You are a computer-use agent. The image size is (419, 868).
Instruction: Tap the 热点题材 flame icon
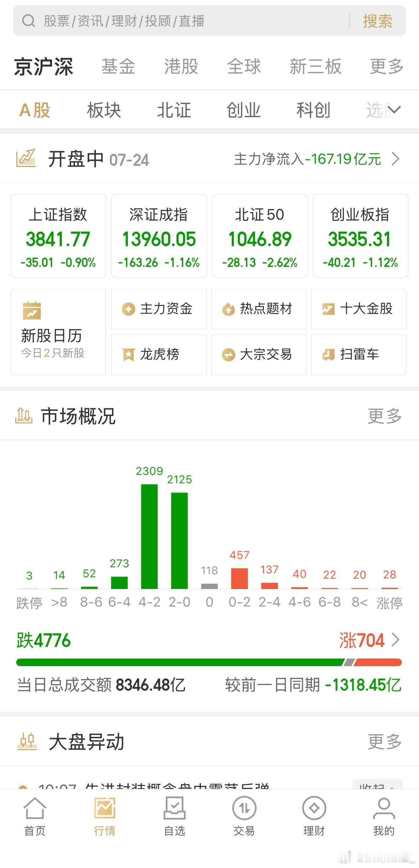228,309
